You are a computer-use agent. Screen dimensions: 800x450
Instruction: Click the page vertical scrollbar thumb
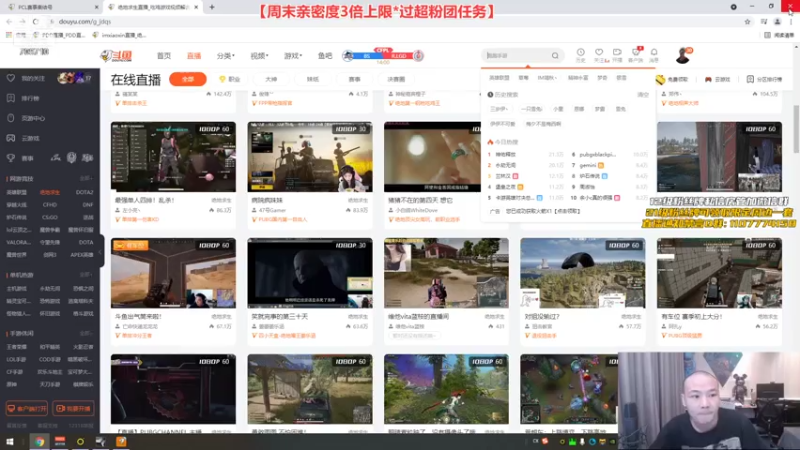click(796, 129)
